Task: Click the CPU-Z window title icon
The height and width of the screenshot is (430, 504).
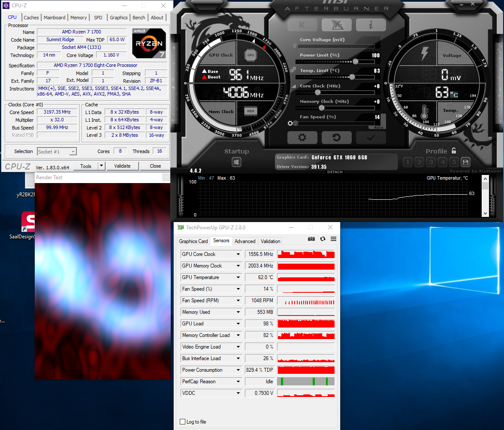Action: 6,6
